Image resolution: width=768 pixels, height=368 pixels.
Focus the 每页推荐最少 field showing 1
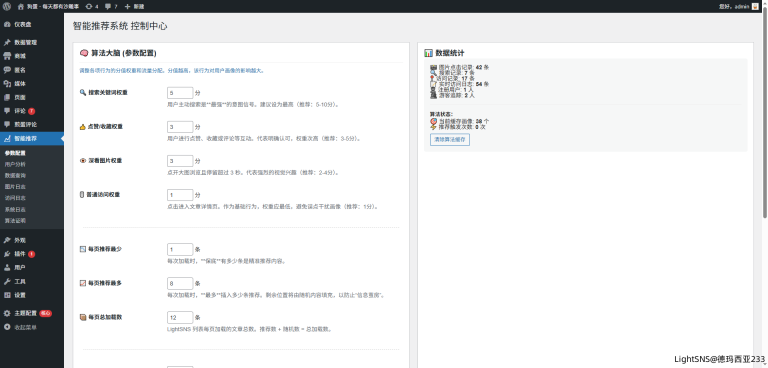point(180,249)
